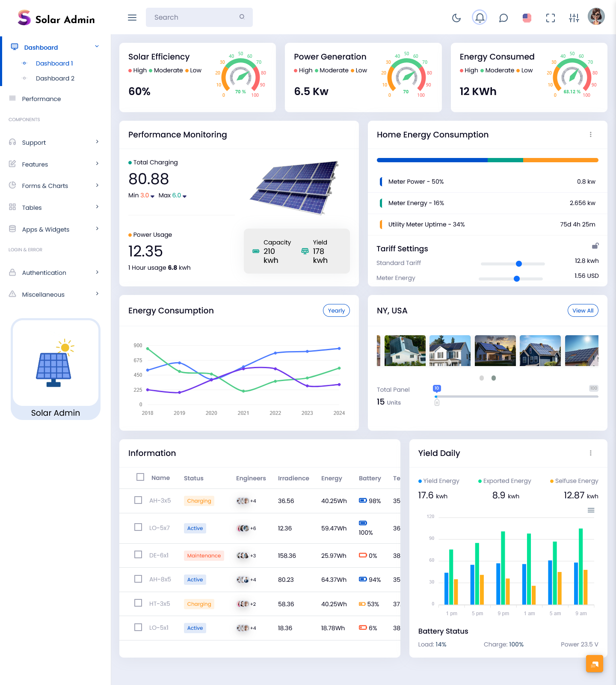Image resolution: width=616 pixels, height=685 pixels.
Task: Expand the Support sidebar menu
Action: pos(55,143)
